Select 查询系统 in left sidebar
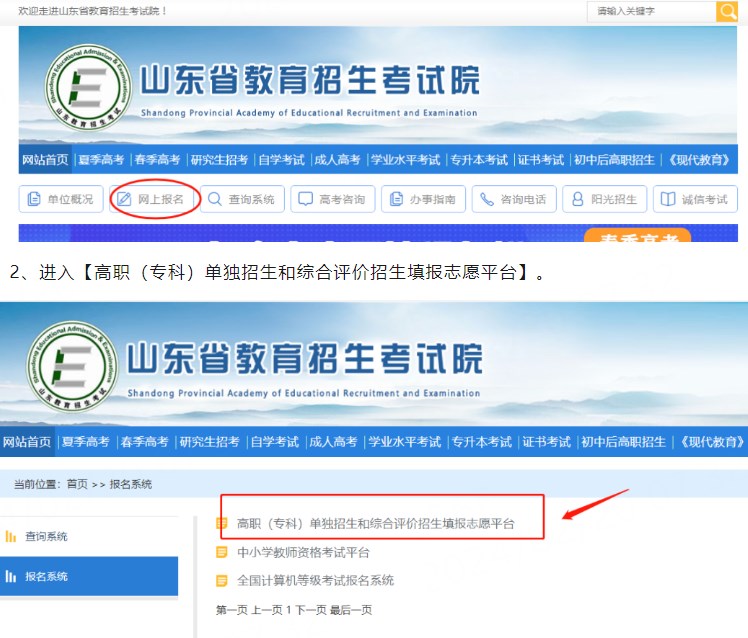This screenshot has width=748, height=638. tap(89, 536)
